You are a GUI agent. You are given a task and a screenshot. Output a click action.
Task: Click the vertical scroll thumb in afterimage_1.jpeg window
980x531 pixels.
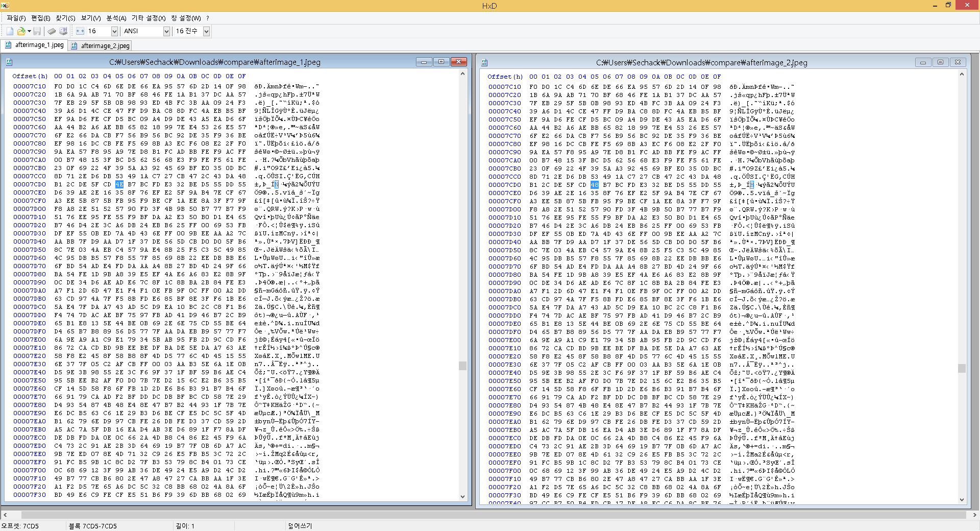click(462, 366)
